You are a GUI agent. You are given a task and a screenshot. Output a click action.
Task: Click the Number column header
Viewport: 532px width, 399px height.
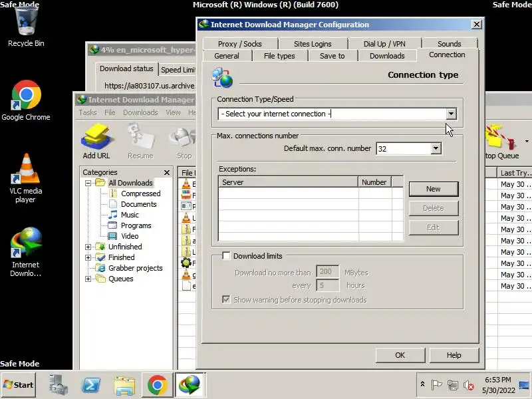(x=374, y=182)
